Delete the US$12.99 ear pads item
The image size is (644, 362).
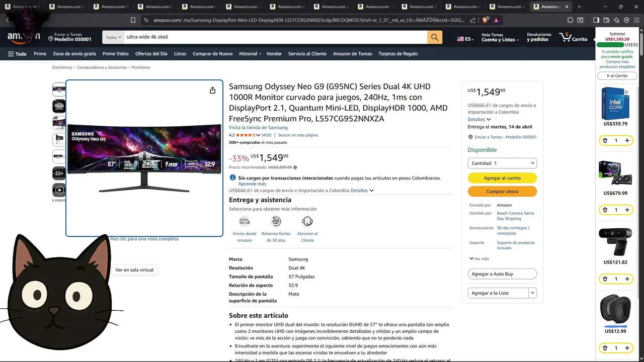point(605,348)
